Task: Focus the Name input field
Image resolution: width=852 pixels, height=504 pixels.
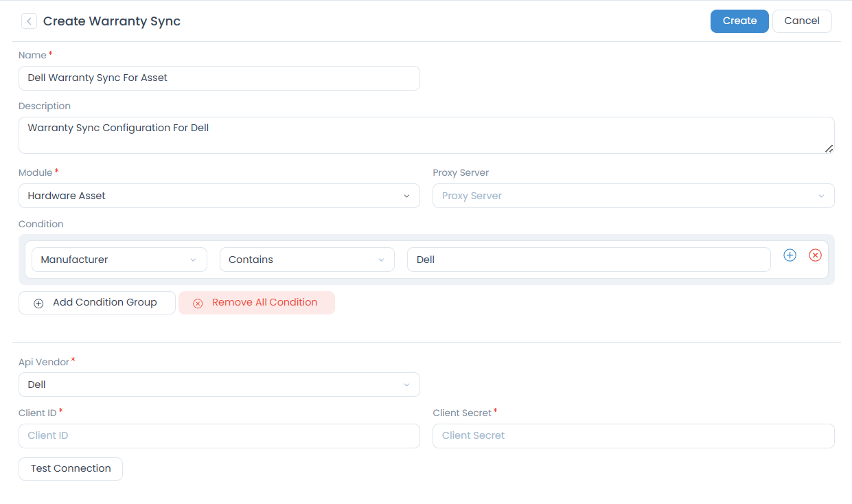Action: pyautogui.click(x=219, y=78)
